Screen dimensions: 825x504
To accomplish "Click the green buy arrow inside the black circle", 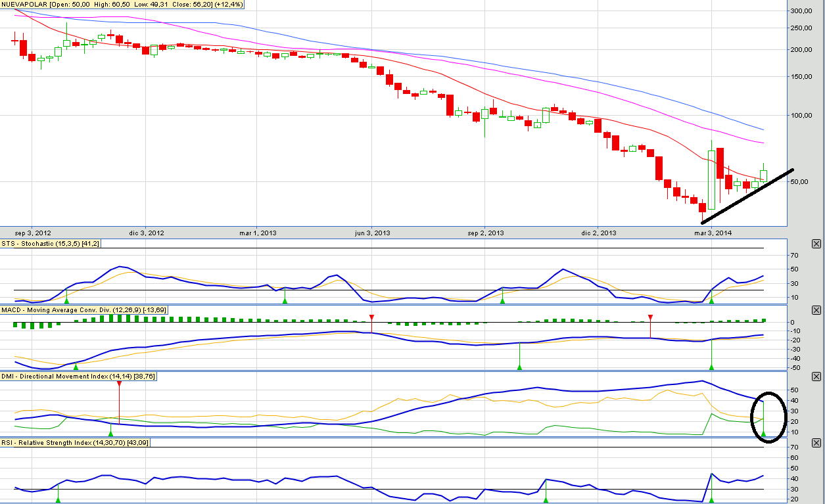I will (x=764, y=433).
